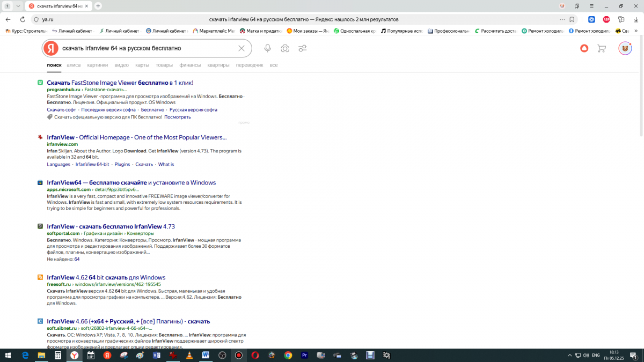Switch to the видео search tab
644x362 pixels.
coord(121,65)
